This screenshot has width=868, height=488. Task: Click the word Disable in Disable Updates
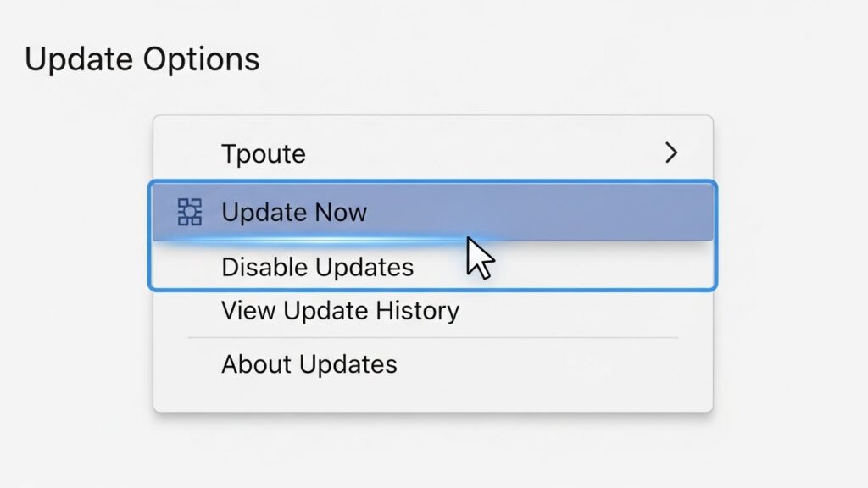pyautogui.click(x=257, y=267)
